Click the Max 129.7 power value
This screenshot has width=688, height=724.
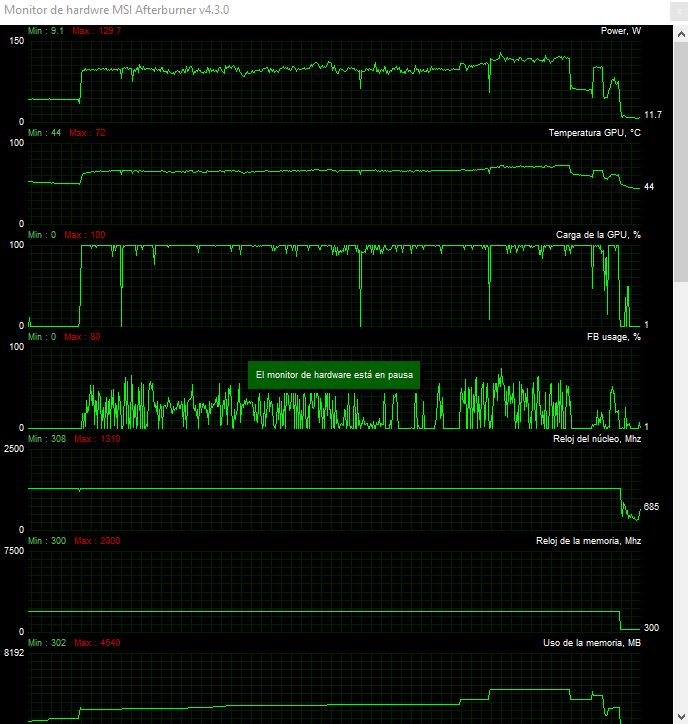(x=97, y=31)
